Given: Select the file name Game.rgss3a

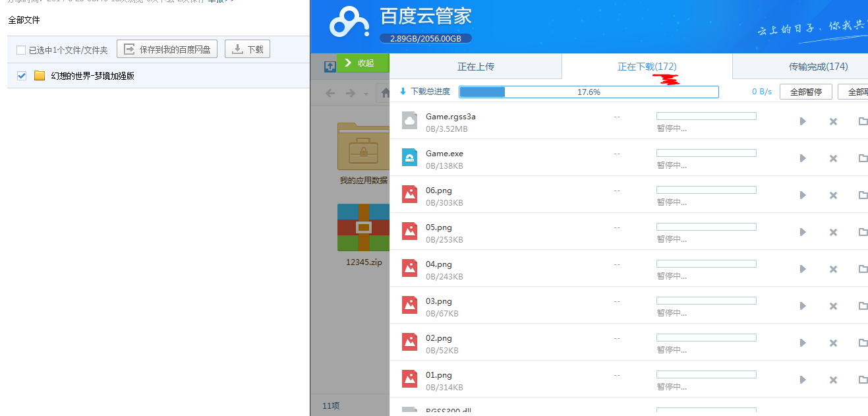Looking at the screenshot, I should (x=451, y=117).
